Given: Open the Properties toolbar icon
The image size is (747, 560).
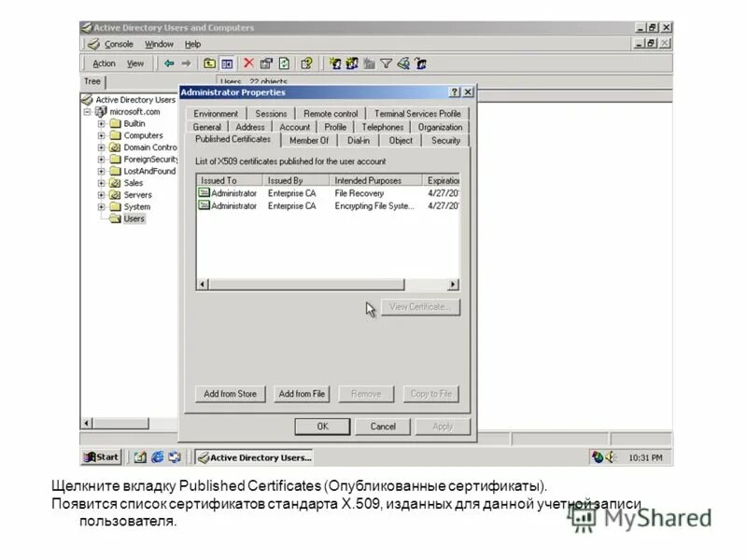Looking at the screenshot, I should [266, 63].
